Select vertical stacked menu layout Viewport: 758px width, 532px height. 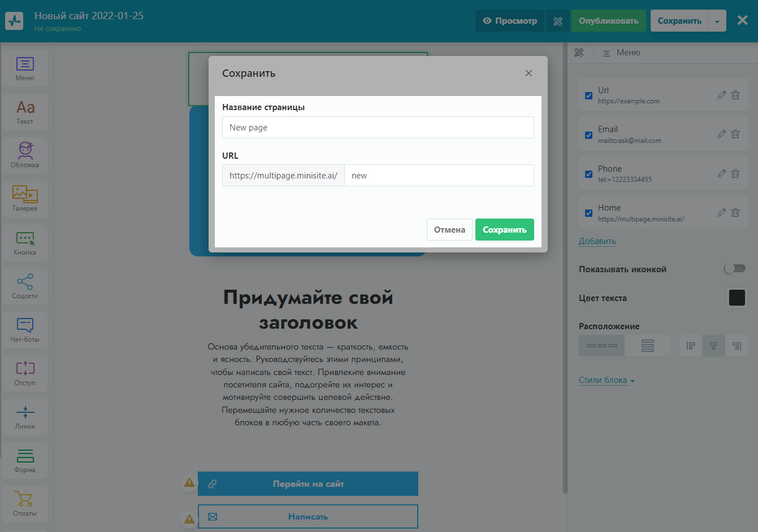648,346
